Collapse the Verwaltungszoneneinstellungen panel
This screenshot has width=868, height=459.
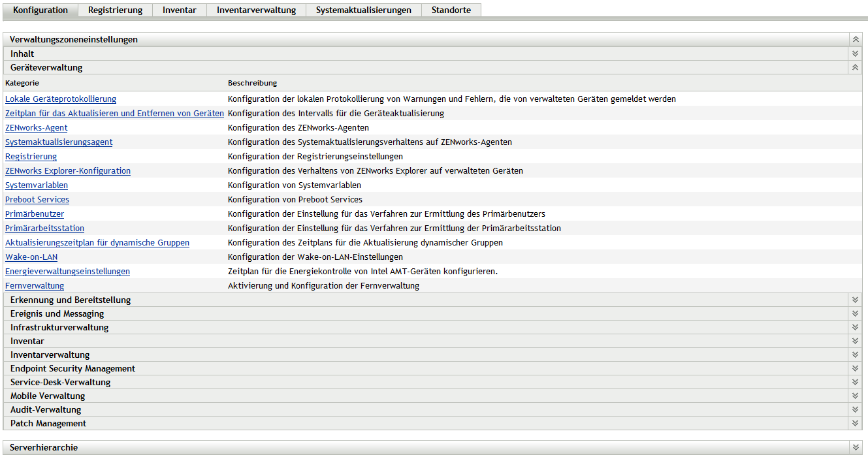pos(855,40)
